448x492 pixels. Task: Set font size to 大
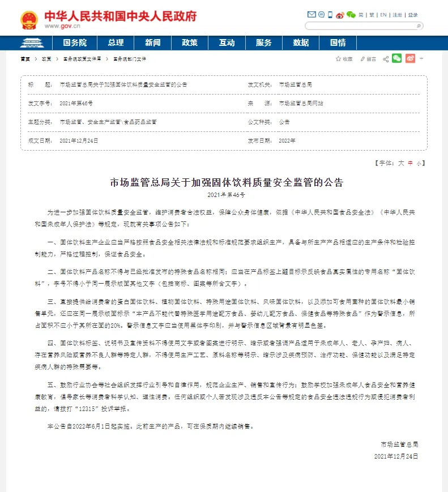pos(401,163)
